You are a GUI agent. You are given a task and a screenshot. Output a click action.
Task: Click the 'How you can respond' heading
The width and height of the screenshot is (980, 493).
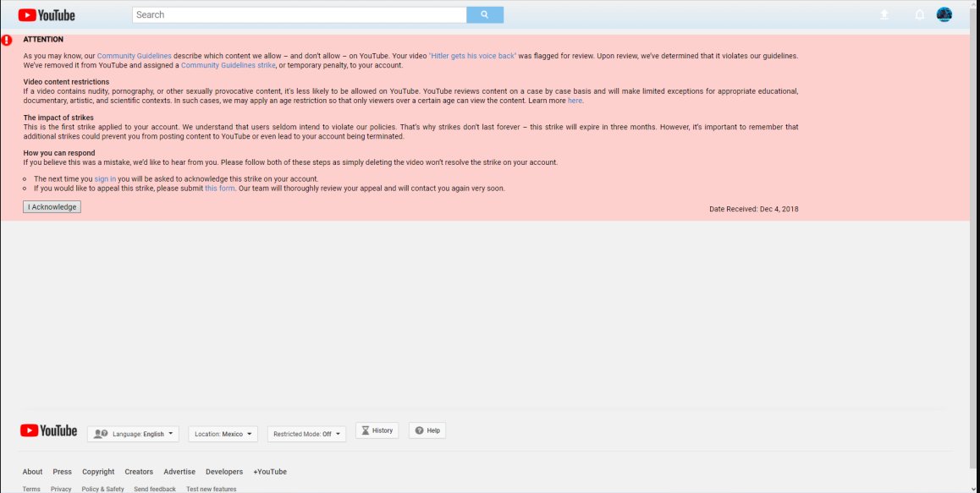[x=59, y=153]
